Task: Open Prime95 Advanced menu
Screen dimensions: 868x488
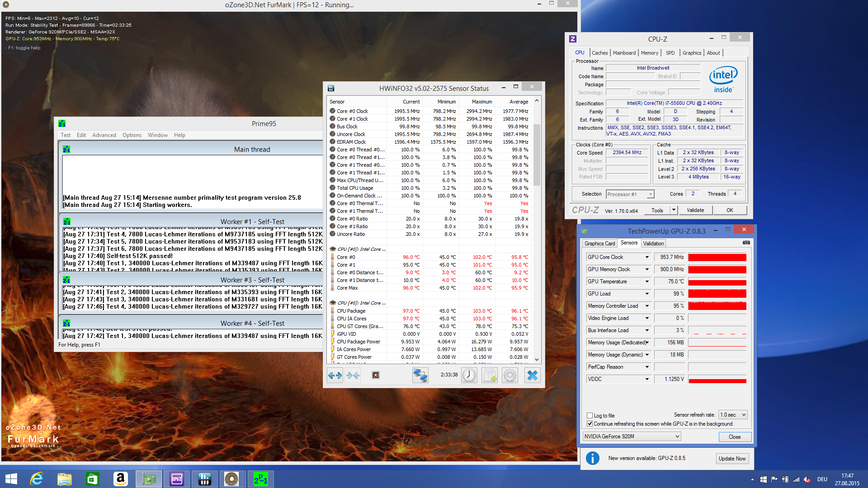Action: pos(104,135)
